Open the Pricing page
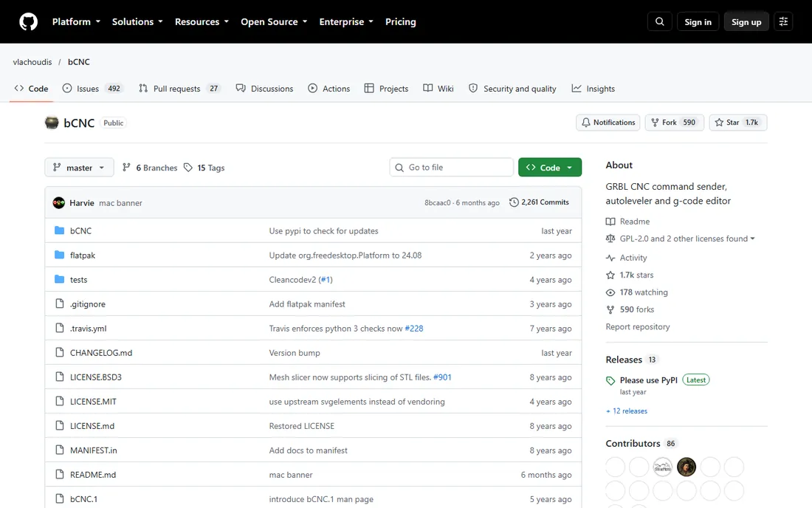Viewport: 812px width, 508px height. point(400,21)
